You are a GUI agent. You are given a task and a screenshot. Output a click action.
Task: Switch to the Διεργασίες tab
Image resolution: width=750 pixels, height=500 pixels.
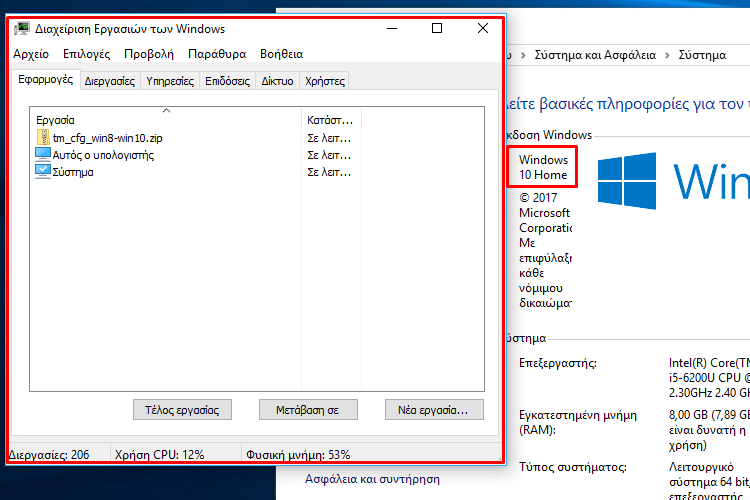[110, 81]
